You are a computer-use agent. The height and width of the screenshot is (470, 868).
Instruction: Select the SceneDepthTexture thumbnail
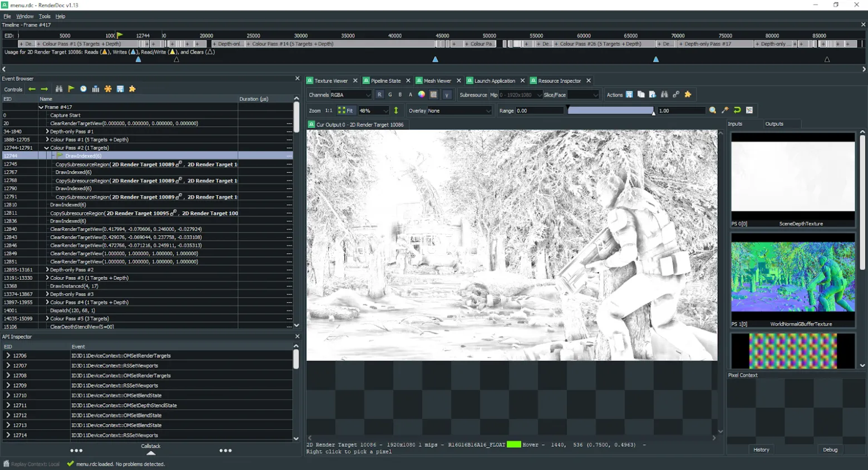(793, 180)
